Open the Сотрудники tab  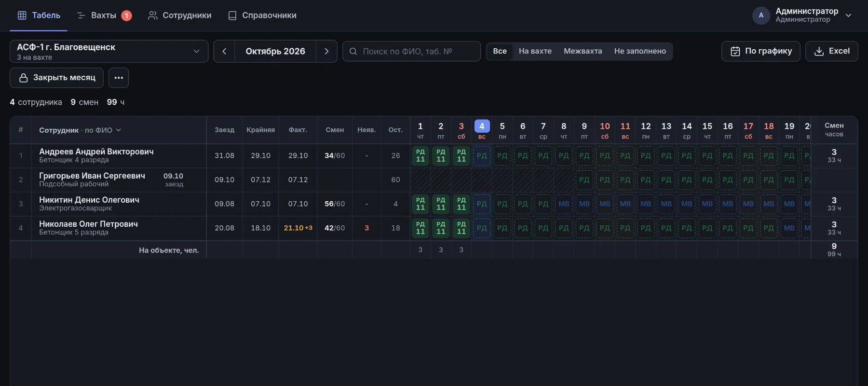click(x=180, y=15)
